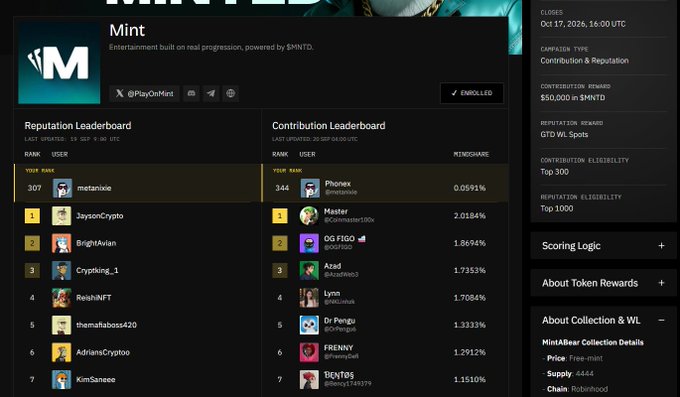Click ReishiNFT's avatar
This screenshot has height=397, width=680.
click(62, 298)
